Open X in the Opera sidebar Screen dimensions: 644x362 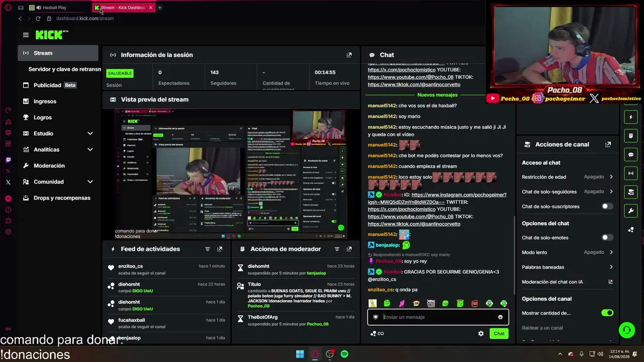8,182
